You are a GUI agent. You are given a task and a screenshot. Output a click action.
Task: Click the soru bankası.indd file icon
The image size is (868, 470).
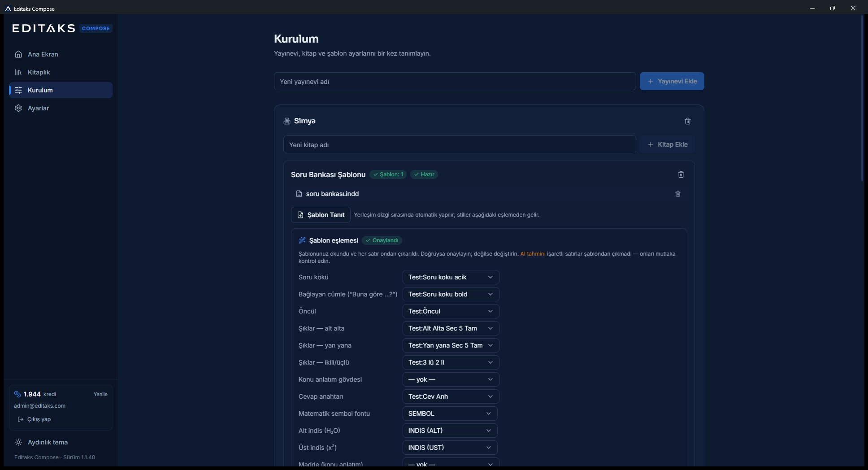point(299,194)
